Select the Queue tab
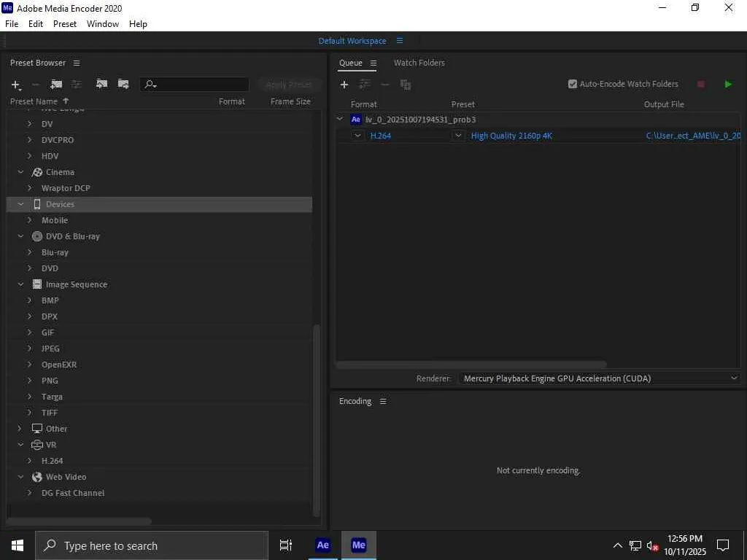This screenshot has width=747, height=560. pyautogui.click(x=351, y=63)
